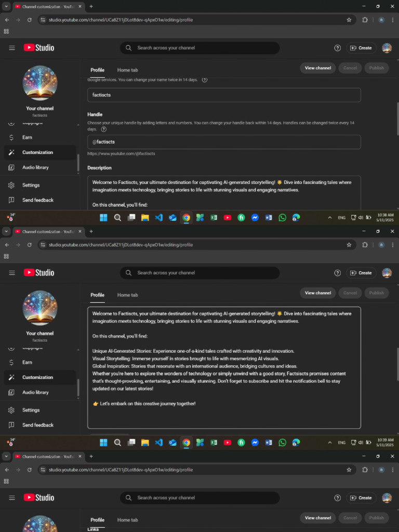Screen dimensions: 399x532
Task: Open the hamburger menu in the 10:38 AM capture
Action: click(x=12, y=48)
